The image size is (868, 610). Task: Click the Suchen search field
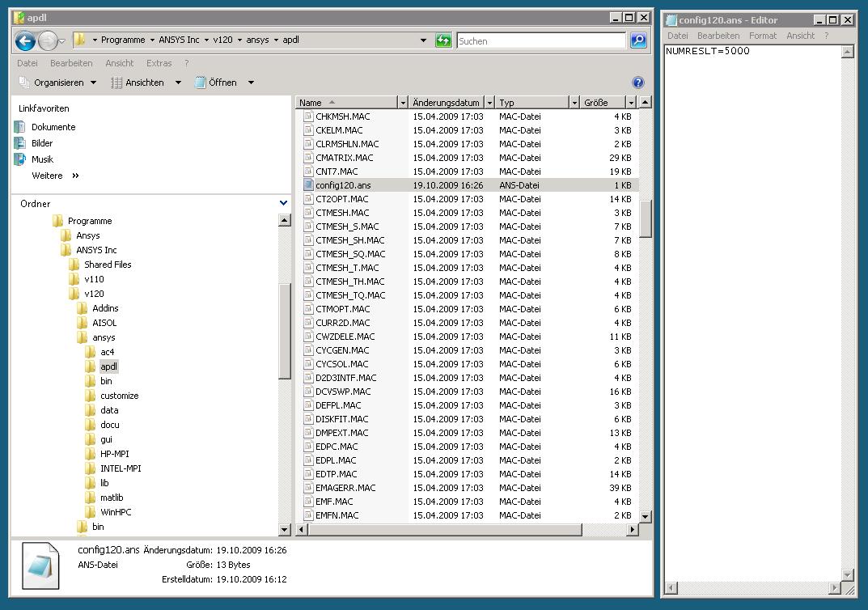pos(541,41)
